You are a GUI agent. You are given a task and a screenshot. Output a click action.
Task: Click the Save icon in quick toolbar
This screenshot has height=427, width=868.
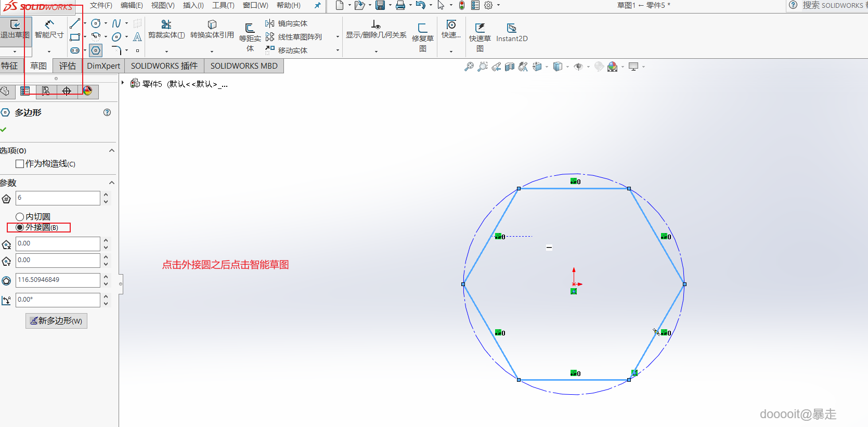click(x=380, y=5)
